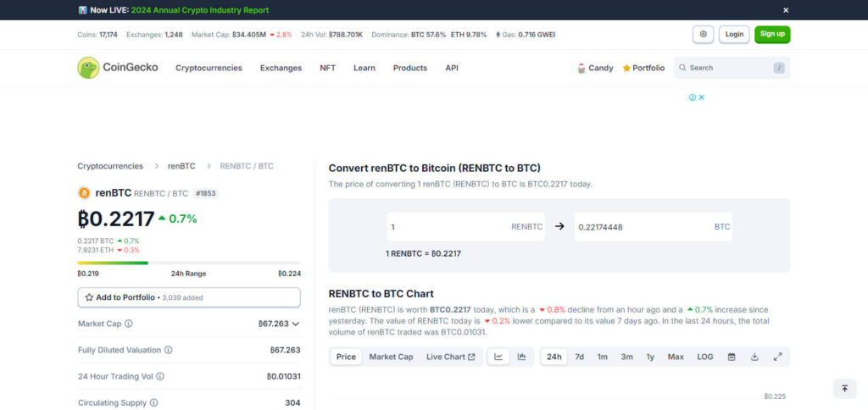Click the 24h Vol ₿788.701K stat

(x=331, y=34)
